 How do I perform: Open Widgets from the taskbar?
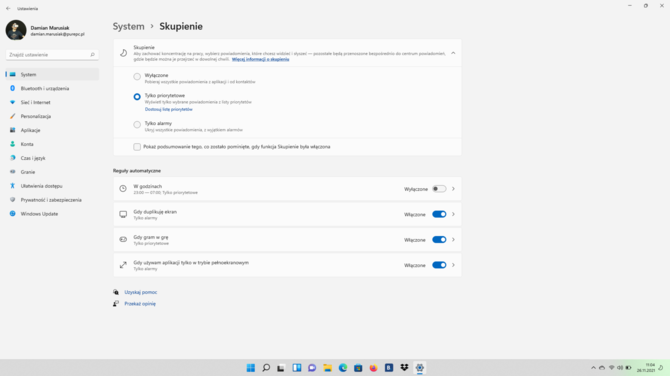[x=297, y=368]
